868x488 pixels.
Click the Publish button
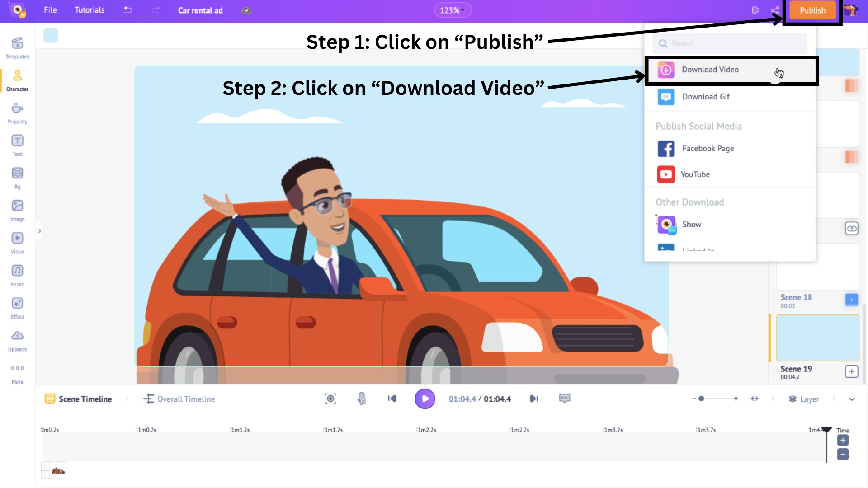tap(812, 10)
